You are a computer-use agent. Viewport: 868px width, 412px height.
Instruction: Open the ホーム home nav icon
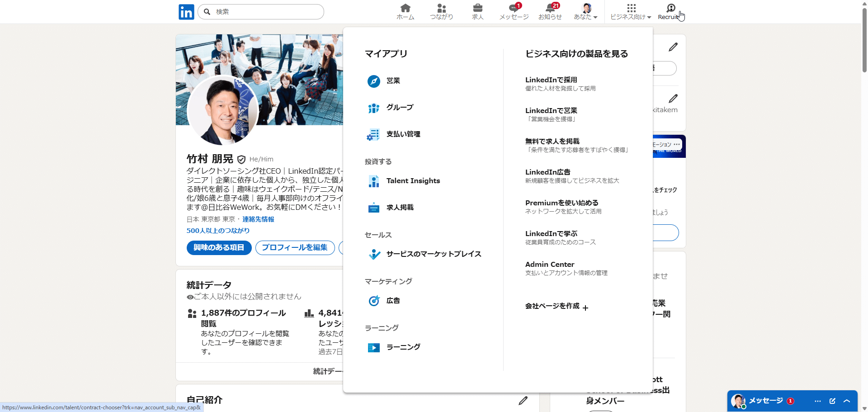406,8
